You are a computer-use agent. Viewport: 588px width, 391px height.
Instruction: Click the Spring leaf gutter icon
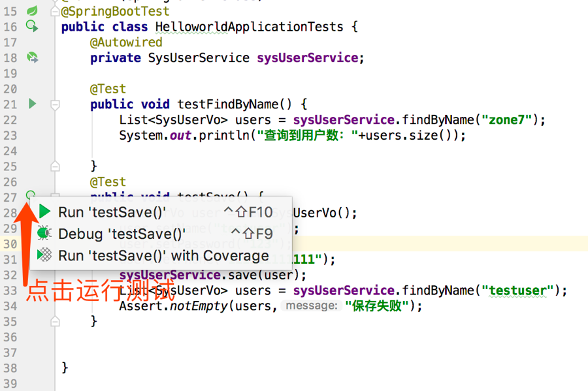click(x=31, y=11)
